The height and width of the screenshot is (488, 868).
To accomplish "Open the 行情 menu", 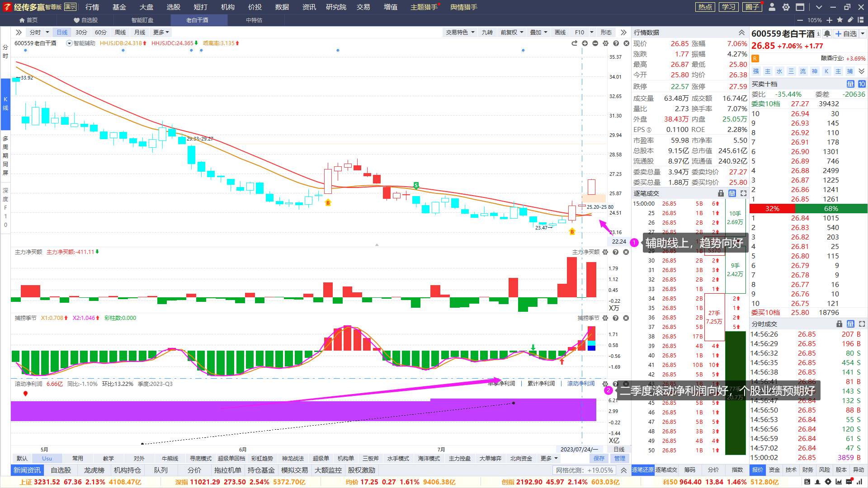I will point(92,7).
